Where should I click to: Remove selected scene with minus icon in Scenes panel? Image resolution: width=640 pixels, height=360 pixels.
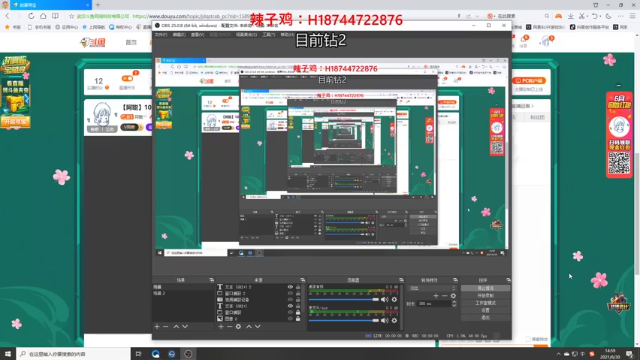166,327
